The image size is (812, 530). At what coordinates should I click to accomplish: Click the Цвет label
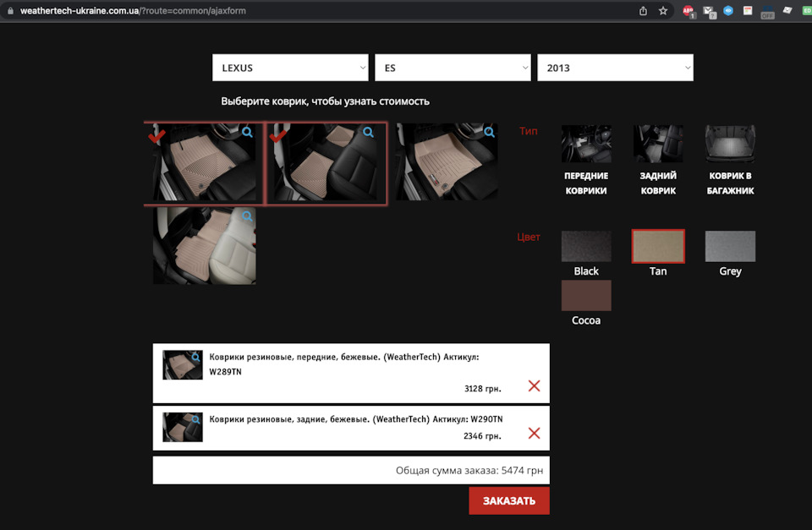[x=528, y=237]
